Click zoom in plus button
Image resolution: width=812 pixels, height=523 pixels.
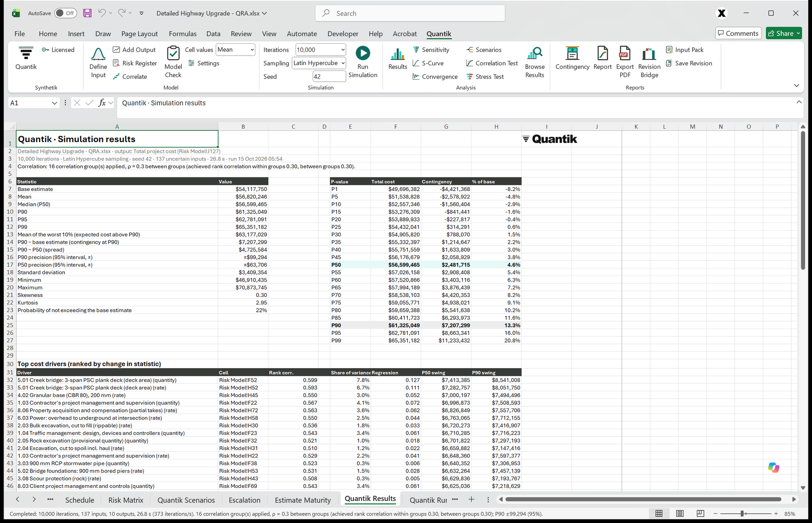click(x=776, y=514)
